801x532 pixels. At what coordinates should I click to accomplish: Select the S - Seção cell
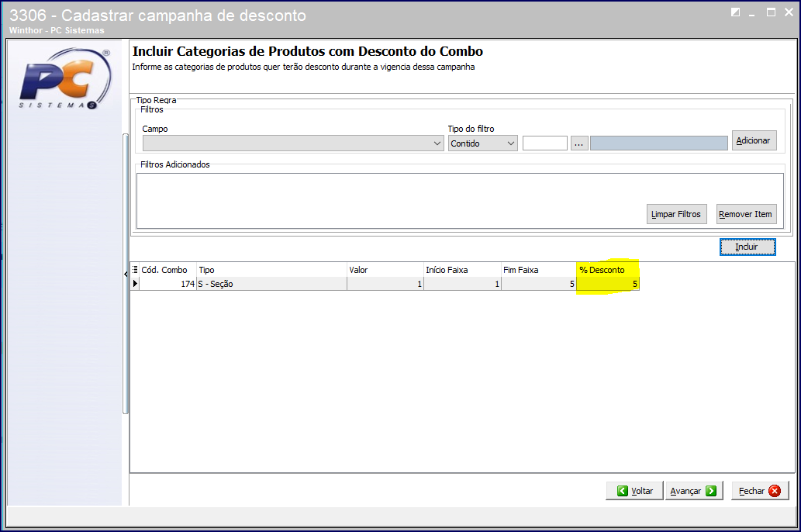pyautogui.click(x=271, y=284)
